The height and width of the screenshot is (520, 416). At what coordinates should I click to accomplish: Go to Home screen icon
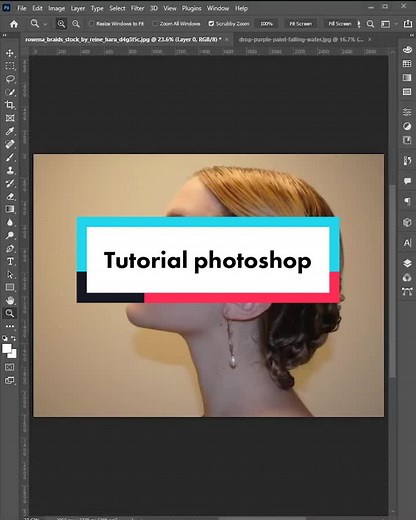coord(14,24)
